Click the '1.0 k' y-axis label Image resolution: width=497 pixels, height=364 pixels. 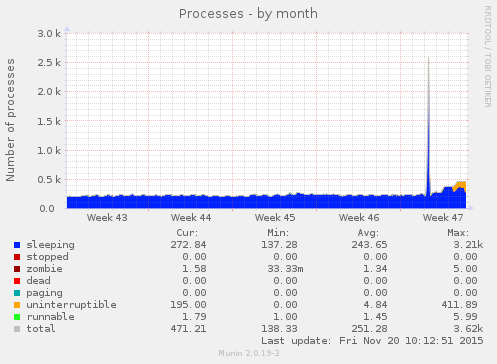tap(49, 150)
